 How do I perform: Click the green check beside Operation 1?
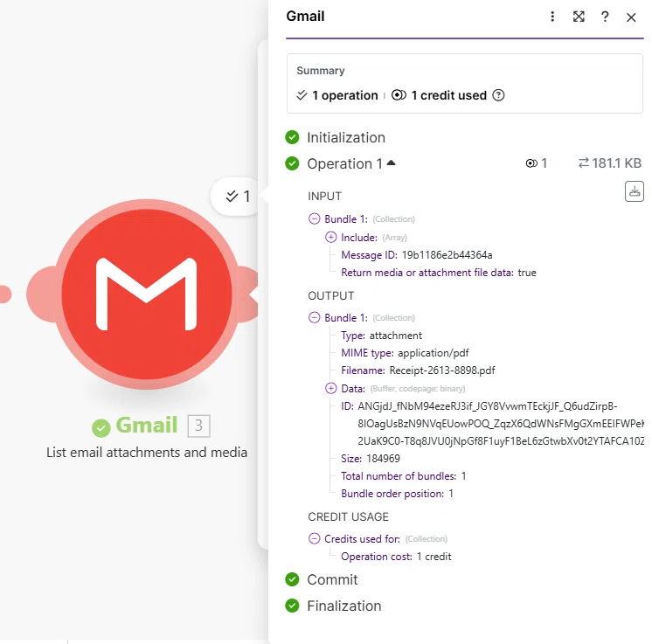[292, 163]
